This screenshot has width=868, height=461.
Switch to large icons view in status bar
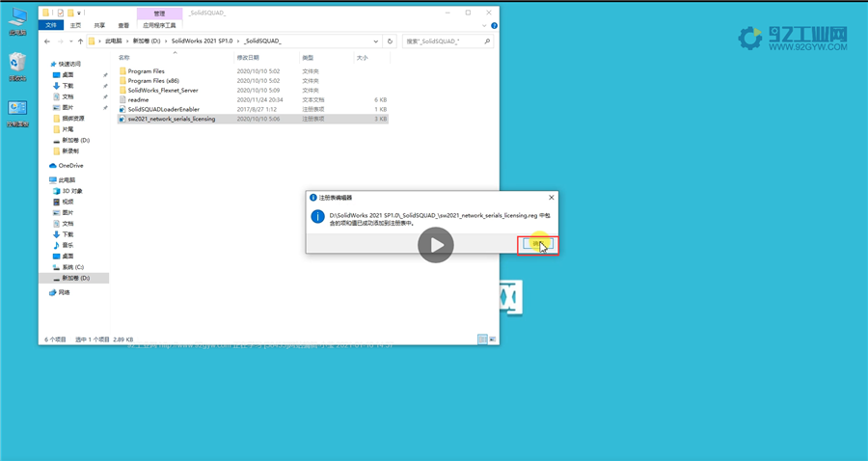[x=492, y=339]
